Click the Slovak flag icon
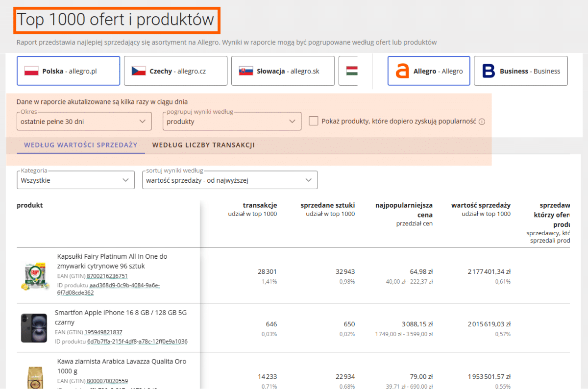The image size is (588, 392). (246, 71)
